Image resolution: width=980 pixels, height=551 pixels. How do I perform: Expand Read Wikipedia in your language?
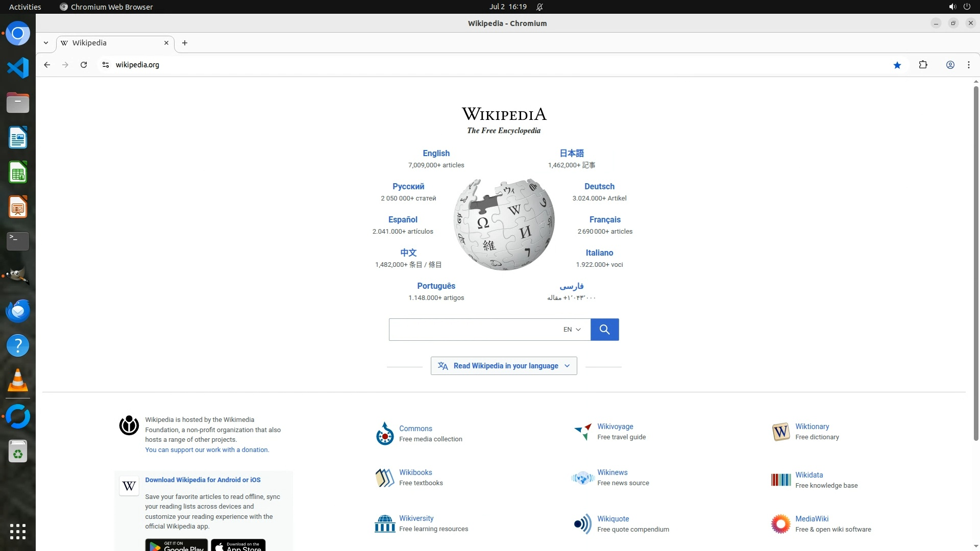click(504, 366)
